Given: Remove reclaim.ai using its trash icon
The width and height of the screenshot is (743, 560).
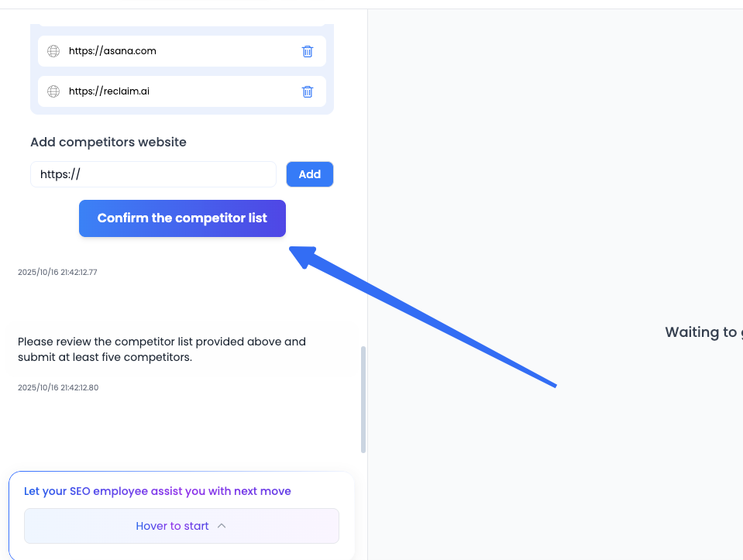Looking at the screenshot, I should (x=308, y=91).
